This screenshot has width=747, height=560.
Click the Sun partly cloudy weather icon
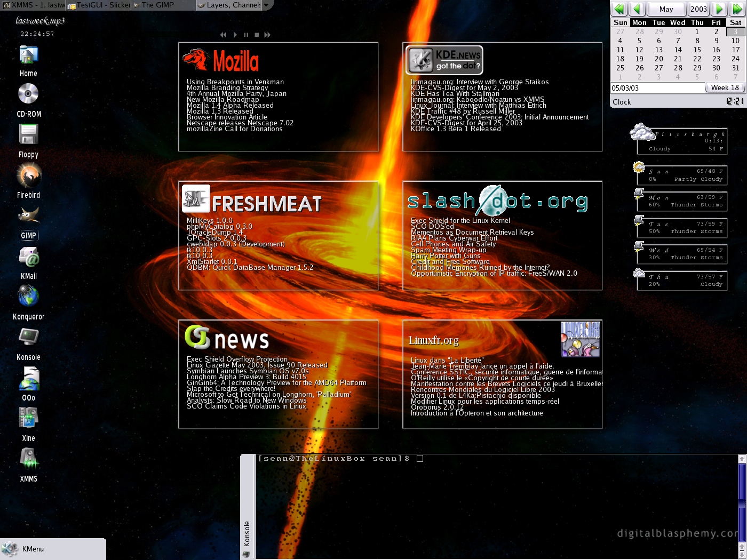(639, 167)
